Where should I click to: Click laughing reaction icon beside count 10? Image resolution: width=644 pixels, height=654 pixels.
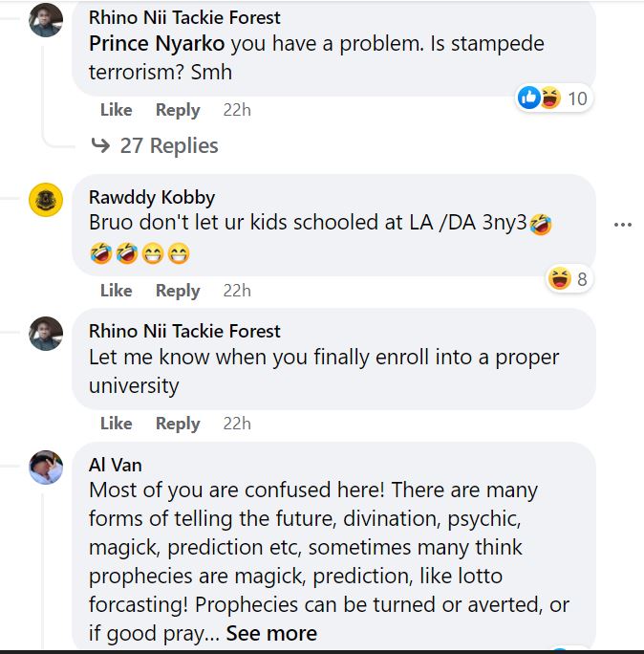coord(549,98)
